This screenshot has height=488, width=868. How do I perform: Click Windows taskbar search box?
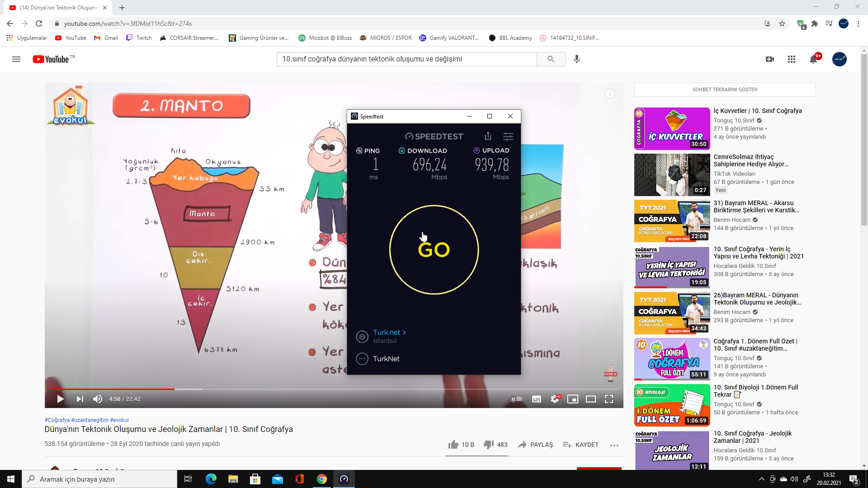(x=99, y=479)
